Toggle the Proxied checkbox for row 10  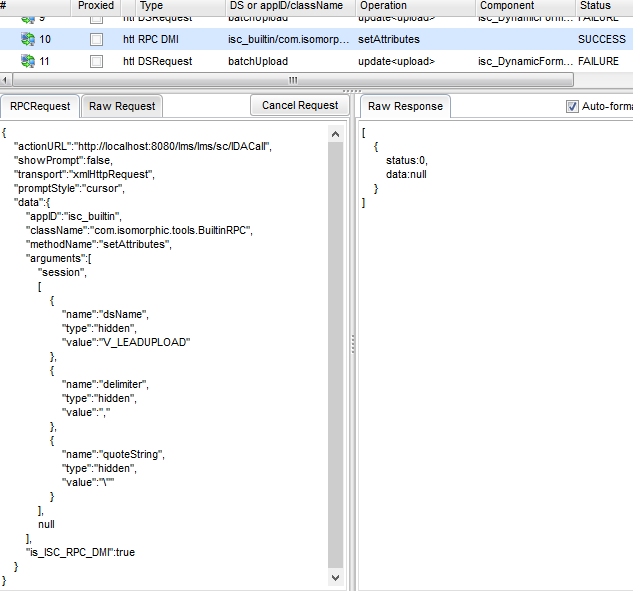pos(96,39)
